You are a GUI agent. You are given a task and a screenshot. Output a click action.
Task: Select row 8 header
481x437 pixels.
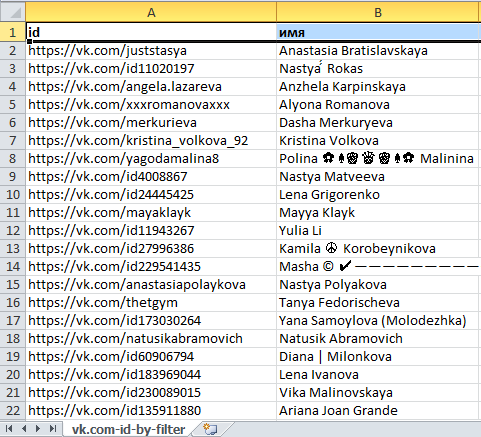click(x=13, y=158)
